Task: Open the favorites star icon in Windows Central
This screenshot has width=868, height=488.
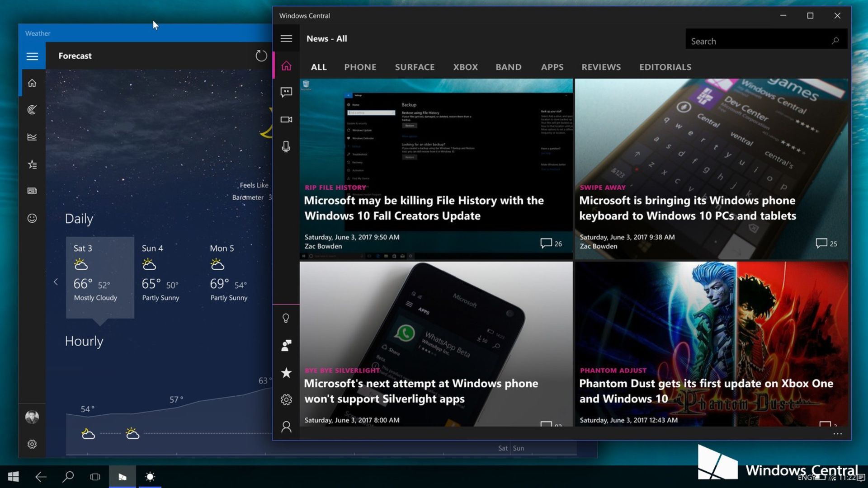Action: (x=286, y=373)
